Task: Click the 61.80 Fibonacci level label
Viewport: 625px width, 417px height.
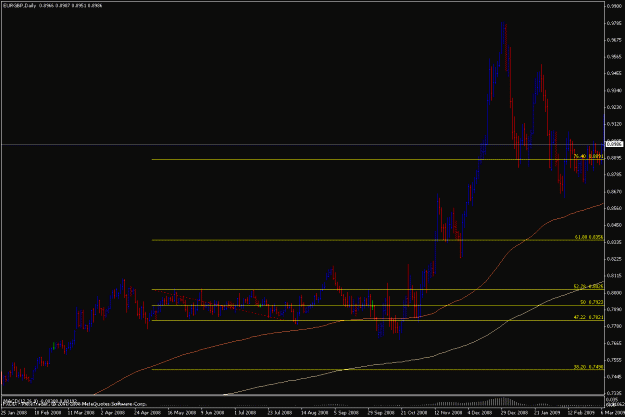Action: (589, 237)
